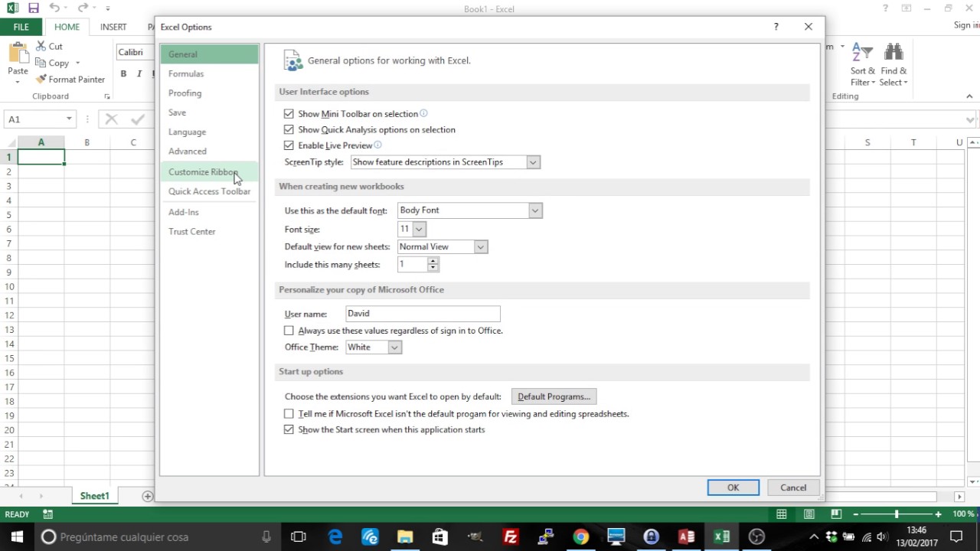Screen dimensions: 980x551
Task: Click the Save icon in Quick Access Toolbar
Action: point(33,8)
